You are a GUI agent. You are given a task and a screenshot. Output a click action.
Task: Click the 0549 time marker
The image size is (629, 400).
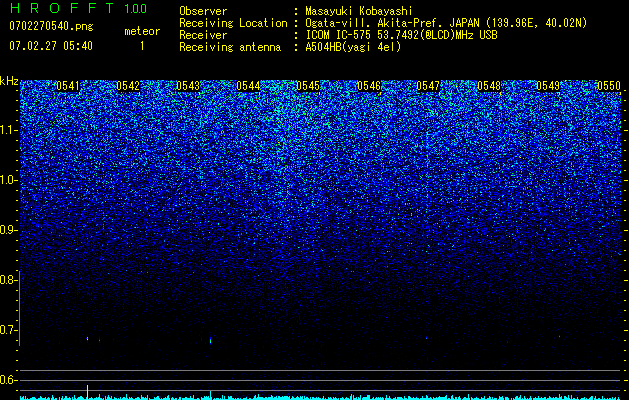click(x=548, y=86)
